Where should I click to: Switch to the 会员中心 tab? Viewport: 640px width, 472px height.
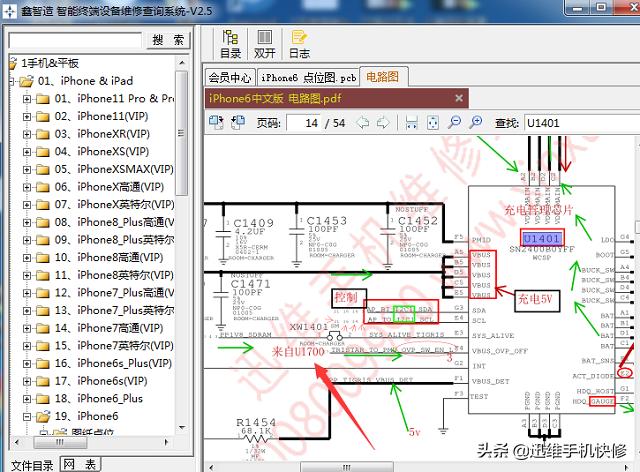(x=230, y=77)
